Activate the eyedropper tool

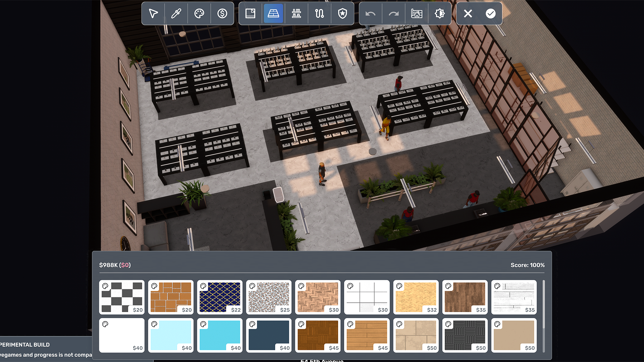[176, 13]
